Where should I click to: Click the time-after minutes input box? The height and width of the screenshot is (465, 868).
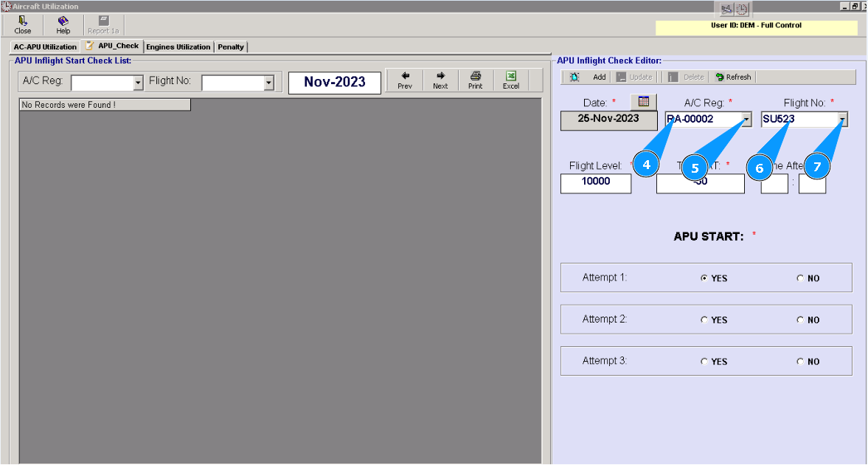point(812,184)
